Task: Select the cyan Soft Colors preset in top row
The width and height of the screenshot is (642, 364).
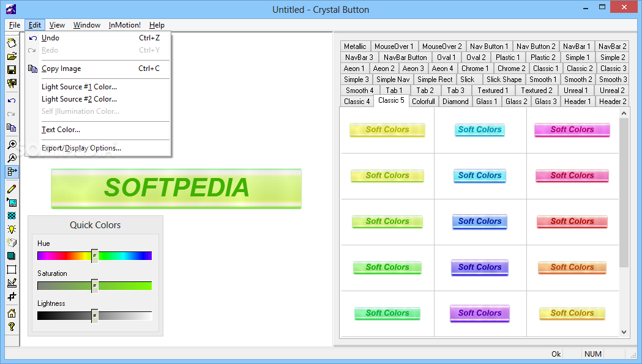Action: [x=479, y=130]
